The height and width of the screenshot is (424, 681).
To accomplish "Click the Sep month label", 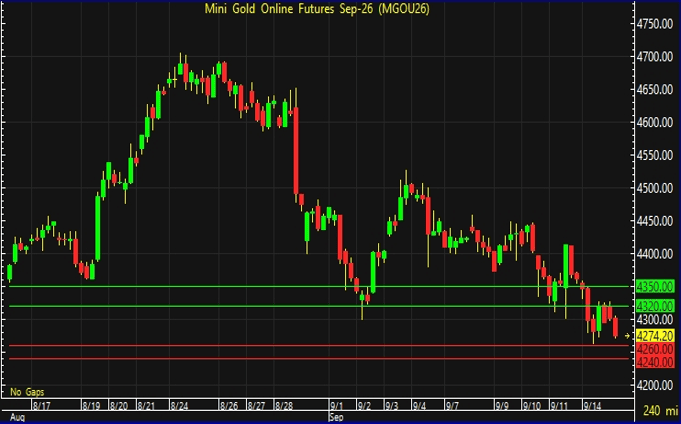I will point(336,418).
